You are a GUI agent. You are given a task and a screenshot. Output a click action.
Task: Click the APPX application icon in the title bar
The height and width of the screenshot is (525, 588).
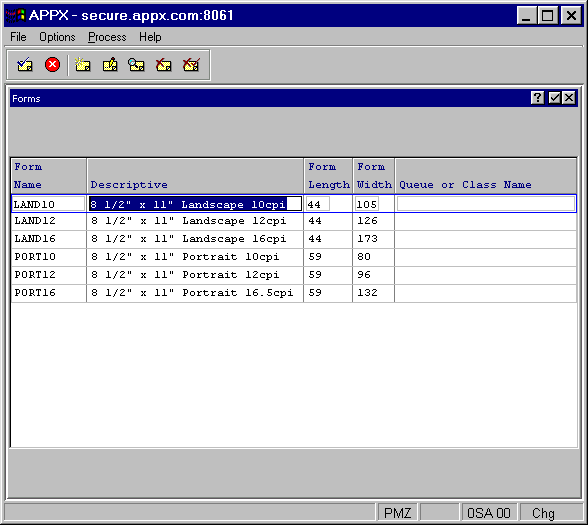point(15,15)
